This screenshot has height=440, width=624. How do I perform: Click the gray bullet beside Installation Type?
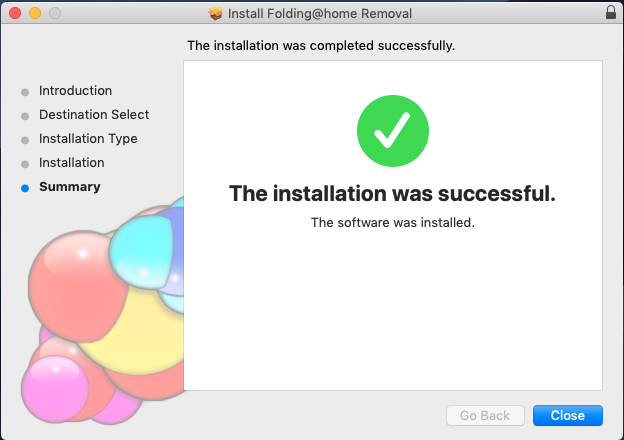coord(25,140)
